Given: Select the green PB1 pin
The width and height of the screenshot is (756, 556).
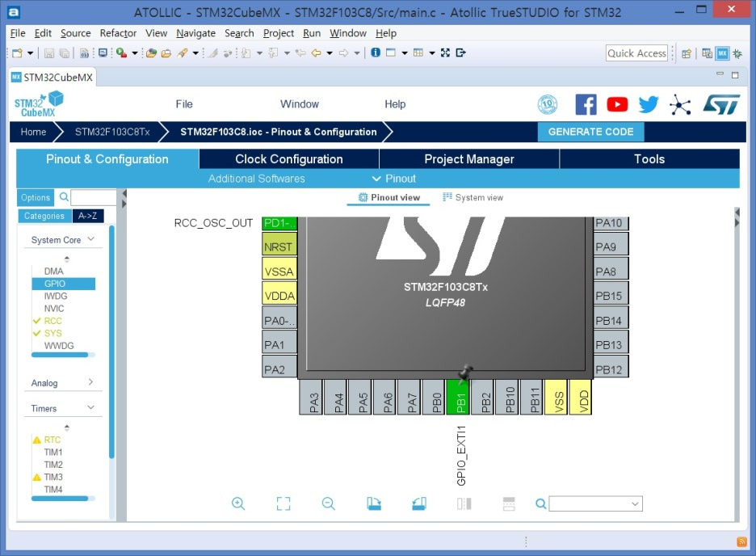Looking at the screenshot, I should click(457, 398).
